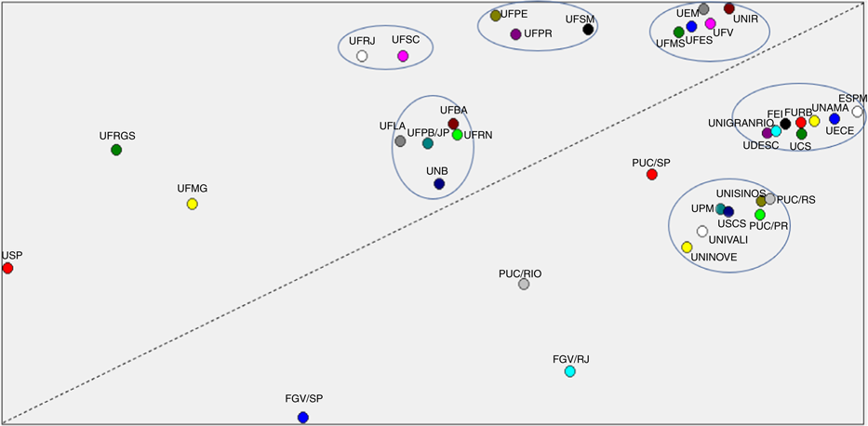
Task: Select the bright green UFRN data point
Action: pos(457,135)
